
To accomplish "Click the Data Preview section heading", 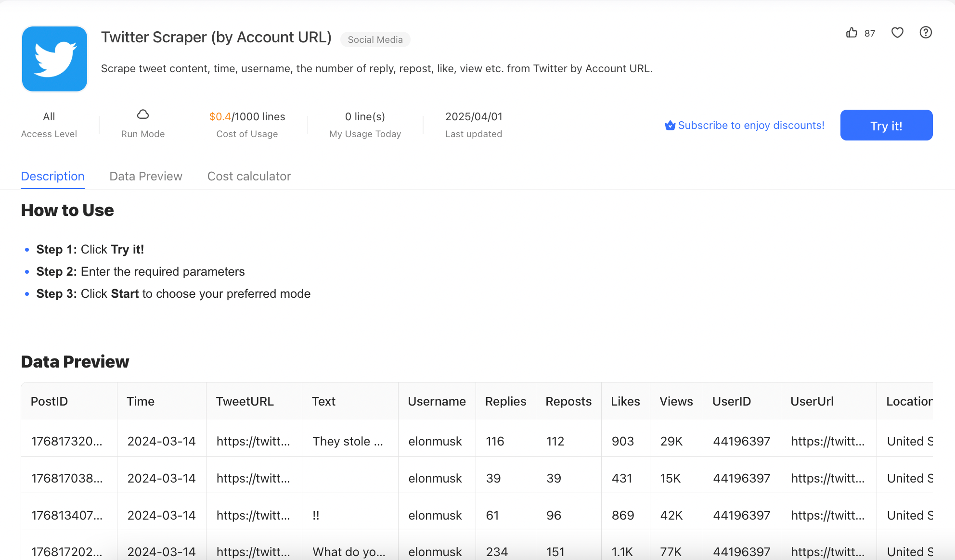I will tap(75, 362).
